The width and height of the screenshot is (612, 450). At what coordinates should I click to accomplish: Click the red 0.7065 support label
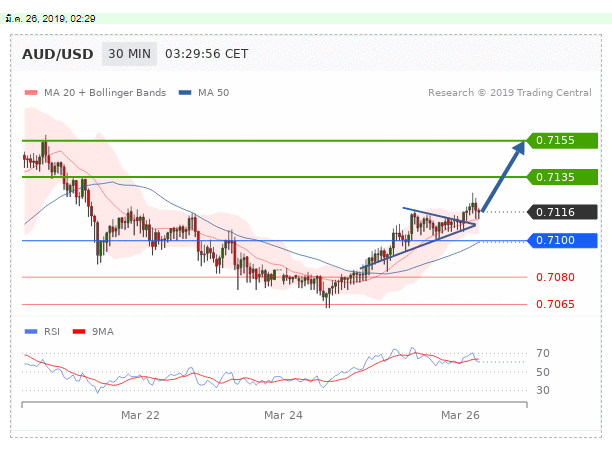tap(555, 304)
